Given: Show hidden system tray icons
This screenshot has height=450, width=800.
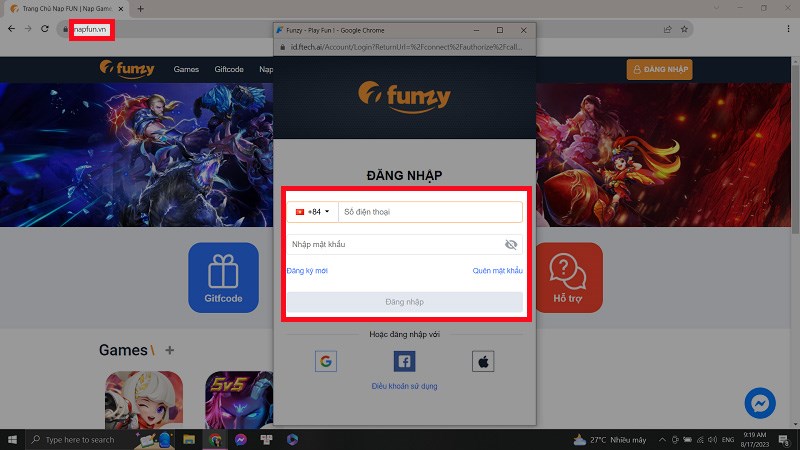Looking at the screenshot, I should (662, 440).
